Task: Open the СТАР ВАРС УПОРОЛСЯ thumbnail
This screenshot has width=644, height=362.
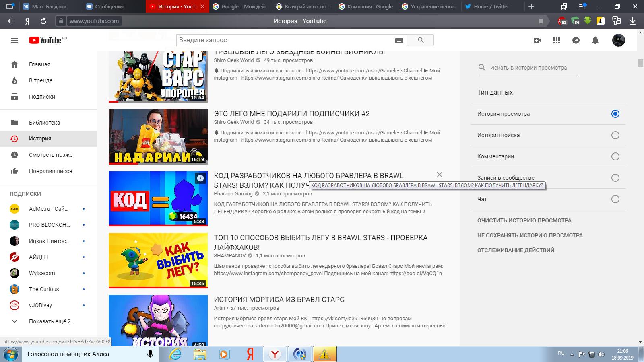Action: point(158,77)
